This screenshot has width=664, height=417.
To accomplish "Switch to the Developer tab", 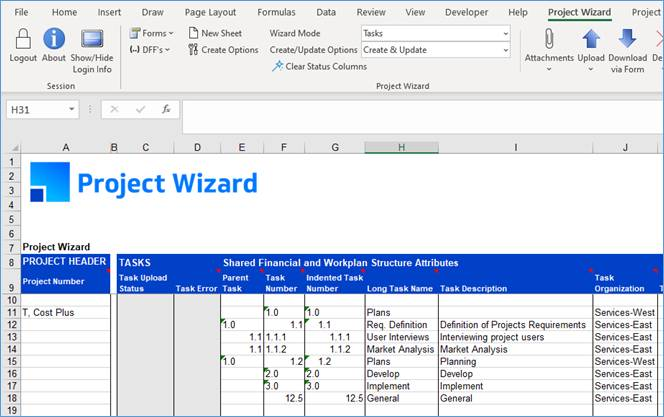I will click(x=466, y=12).
